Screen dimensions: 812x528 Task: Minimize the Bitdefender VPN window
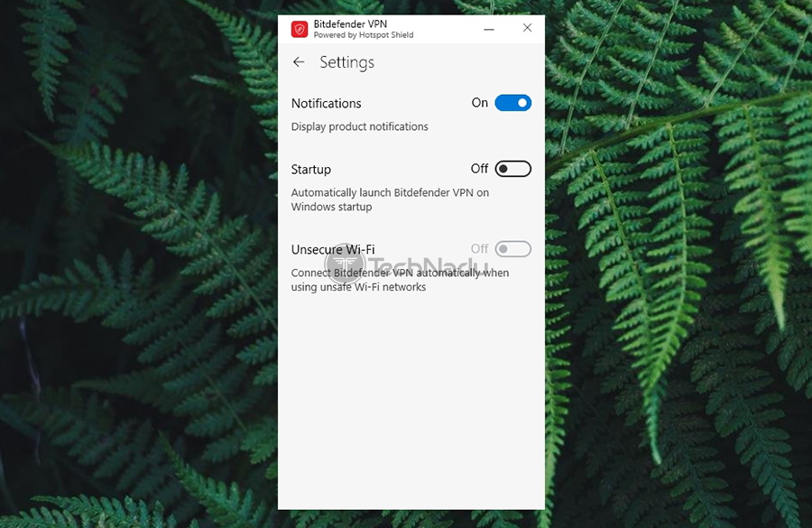489,29
